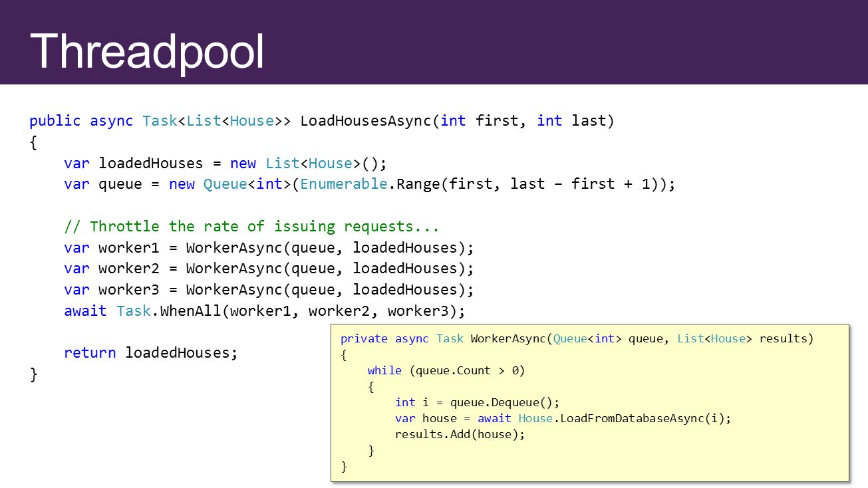
Task: Click "WorkerAsync" call on the worker2 line
Action: pyautogui.click(x=233, y=269)
